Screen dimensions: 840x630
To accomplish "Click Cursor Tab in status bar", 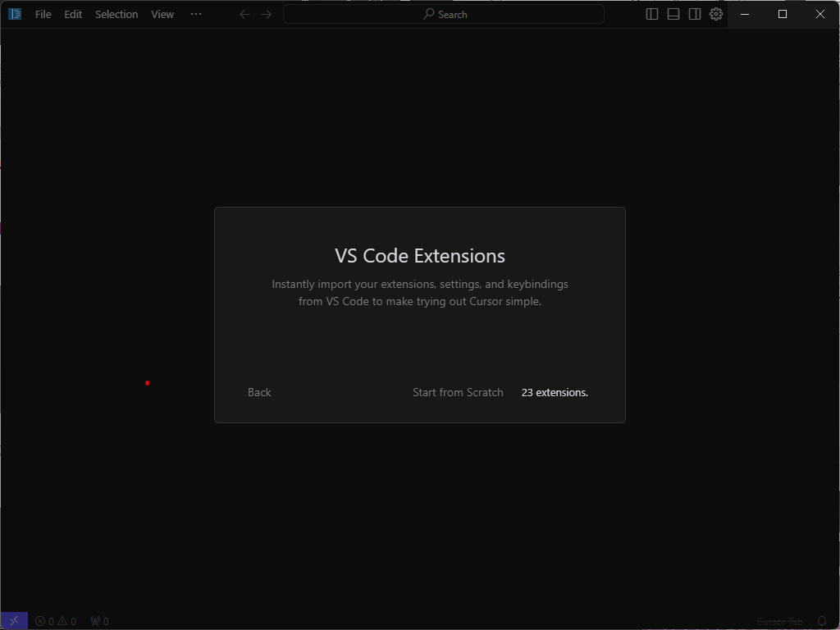I will [779, 622].
